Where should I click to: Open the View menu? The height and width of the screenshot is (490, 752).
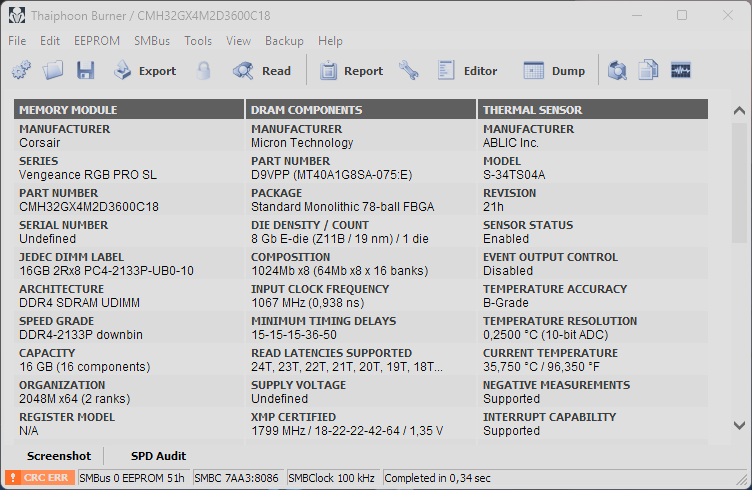tap(238, 41)
